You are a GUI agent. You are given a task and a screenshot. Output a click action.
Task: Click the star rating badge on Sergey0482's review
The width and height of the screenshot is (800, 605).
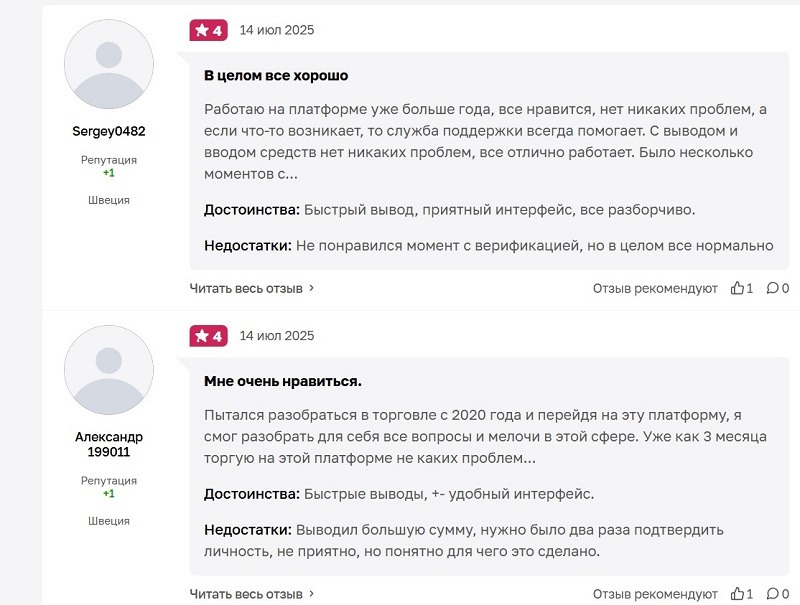(x=208, y=30)
